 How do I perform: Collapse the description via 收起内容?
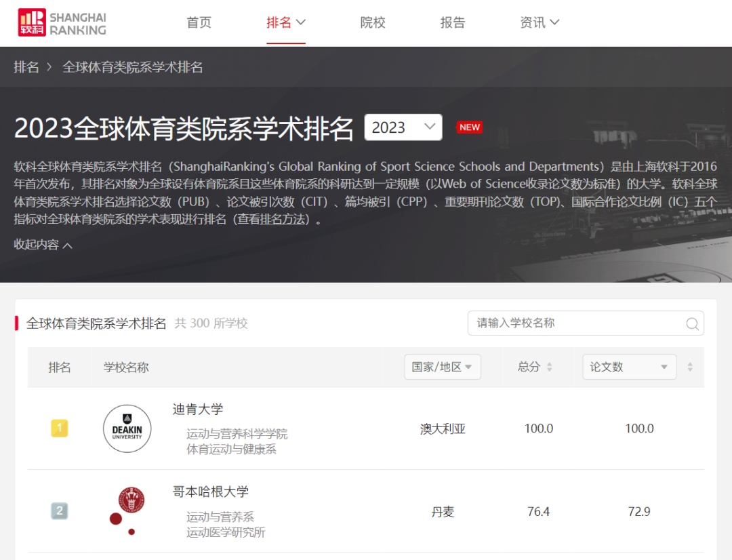coord(43,244)
